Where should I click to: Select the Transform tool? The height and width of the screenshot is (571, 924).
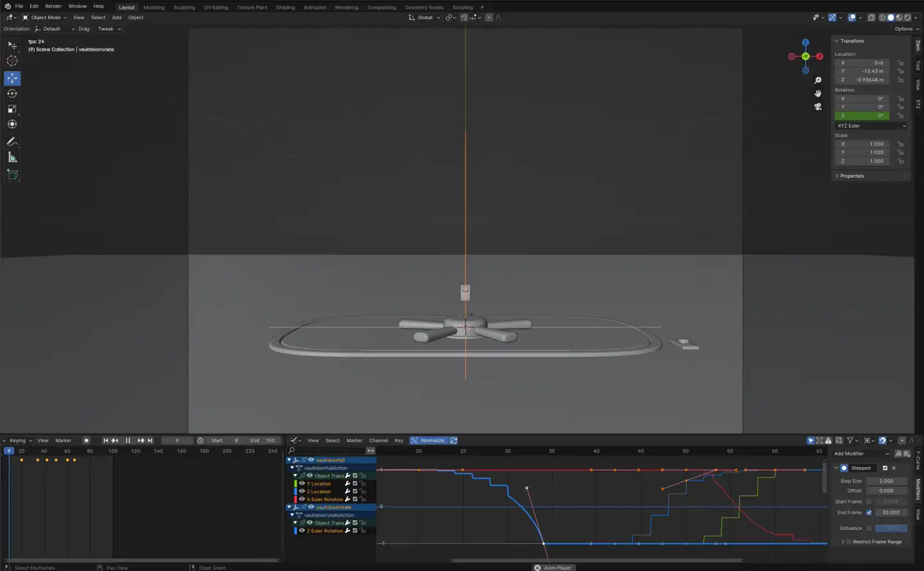(12, 124)
